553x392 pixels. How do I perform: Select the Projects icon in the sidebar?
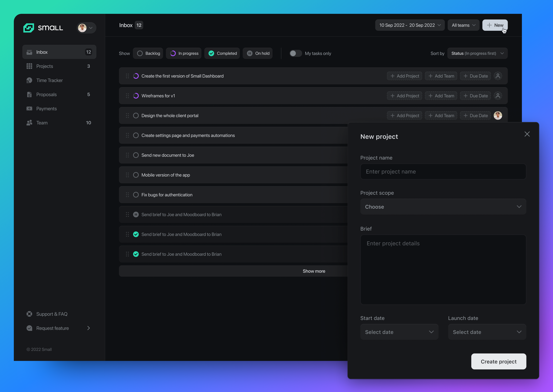(29, 66)
